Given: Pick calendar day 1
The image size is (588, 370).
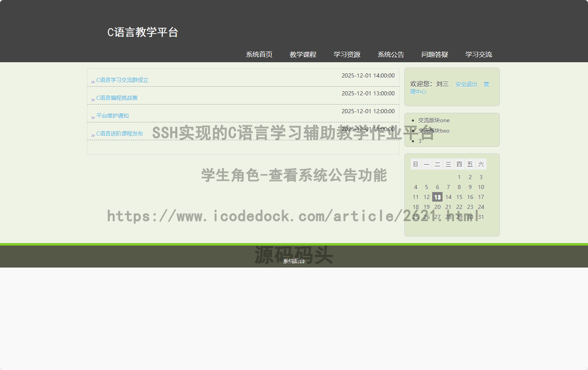Looking at the screenshot, I should [x=459, y=177].
